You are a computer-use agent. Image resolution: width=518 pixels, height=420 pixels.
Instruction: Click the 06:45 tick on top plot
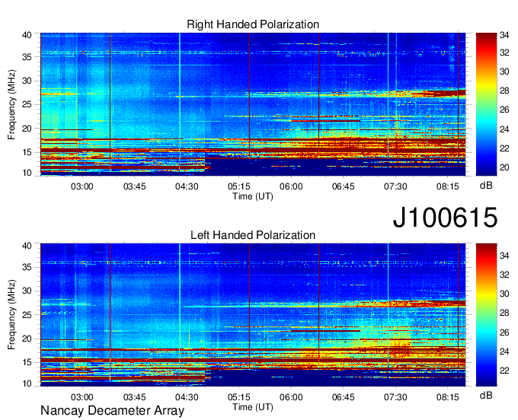[344, 186]
